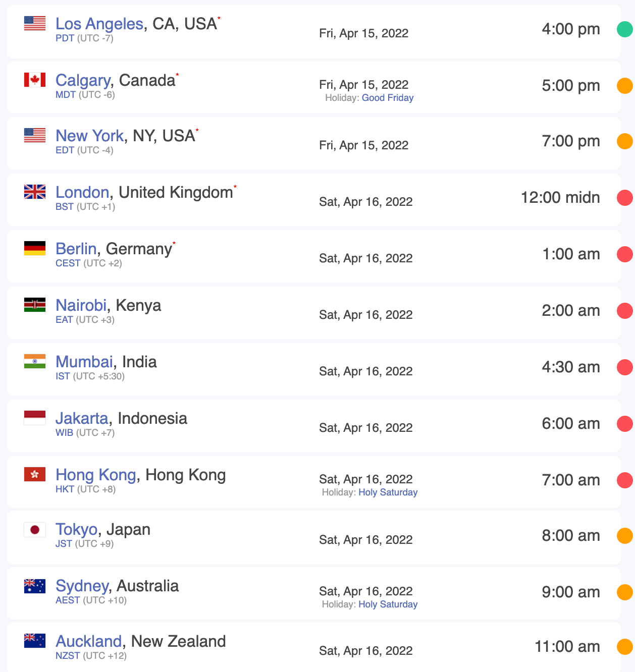Click the India flag next to Mumbai
The height and width of the screenshot is (672, 635).
pyautogui.click(x=35, y=361)
